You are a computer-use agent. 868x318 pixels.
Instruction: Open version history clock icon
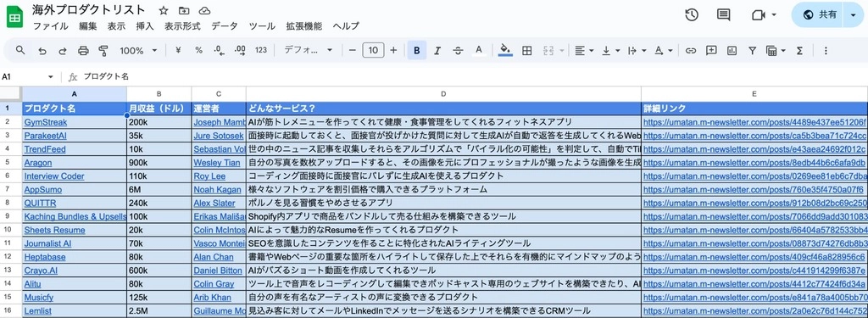pos(692,15)
